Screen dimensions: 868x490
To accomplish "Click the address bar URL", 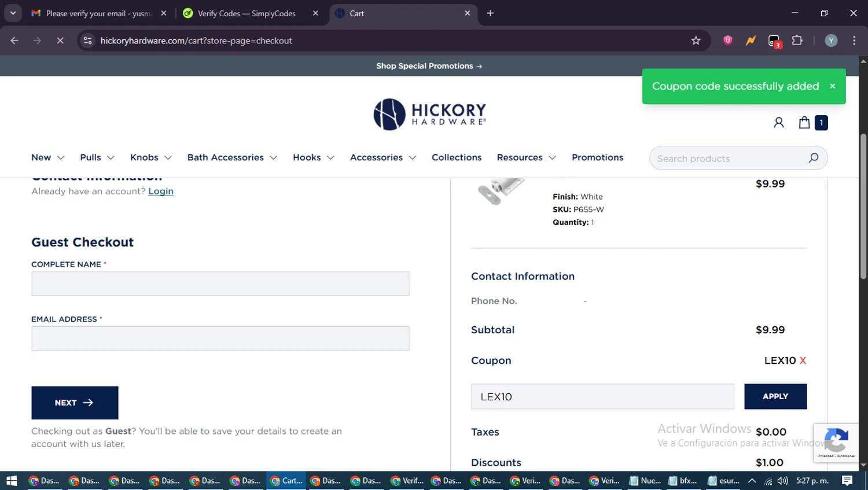I will pos(196,40).
